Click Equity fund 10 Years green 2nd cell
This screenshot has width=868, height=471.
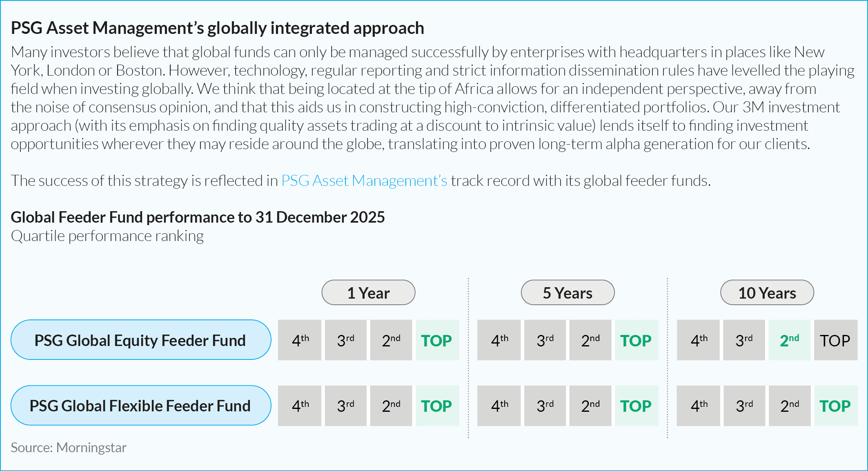click(790, 340)
